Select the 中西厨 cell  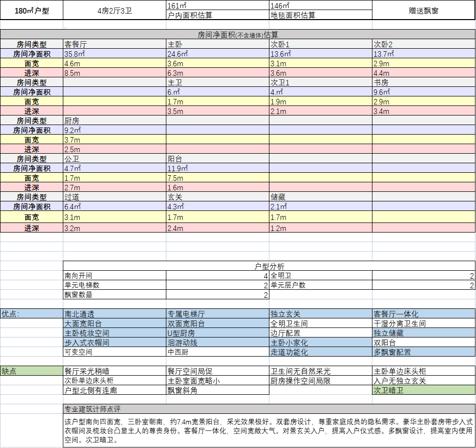[218, 352]
